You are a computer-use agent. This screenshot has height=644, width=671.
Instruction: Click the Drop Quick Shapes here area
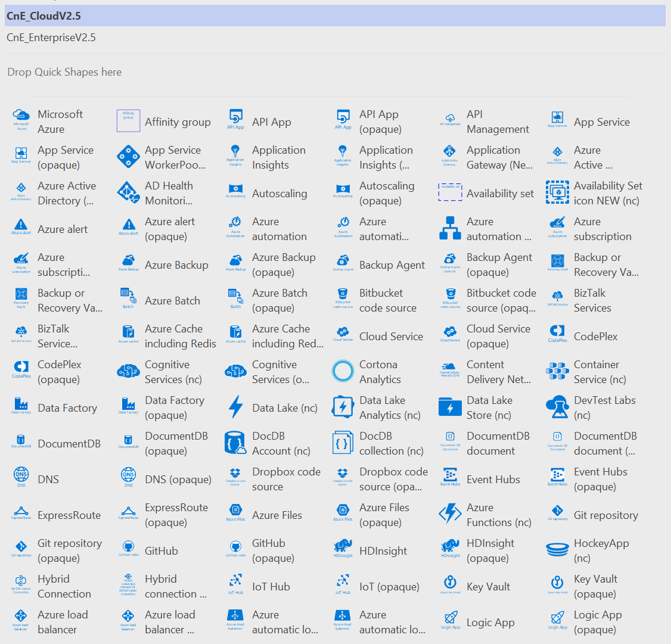64,71
